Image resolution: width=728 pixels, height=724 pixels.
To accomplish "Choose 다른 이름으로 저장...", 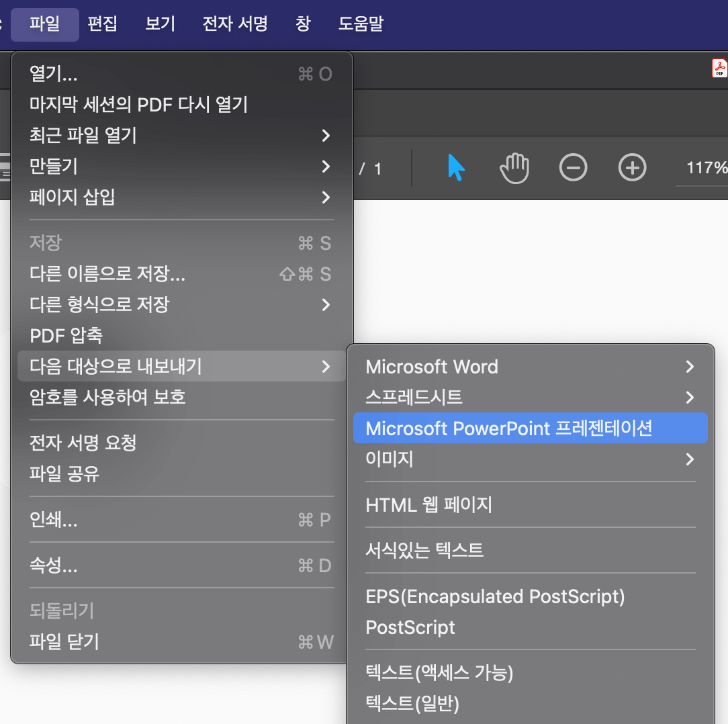I will 181,274.
